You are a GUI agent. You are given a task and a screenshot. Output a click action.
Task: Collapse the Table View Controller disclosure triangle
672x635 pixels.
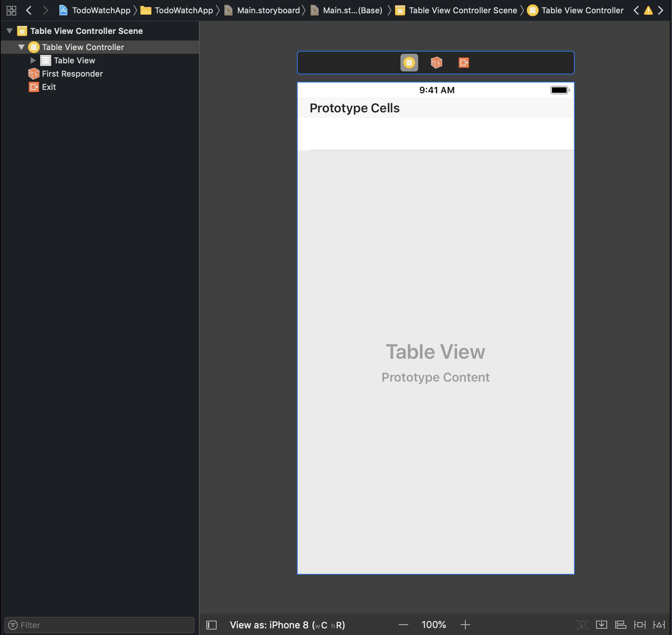pos(21,47)
